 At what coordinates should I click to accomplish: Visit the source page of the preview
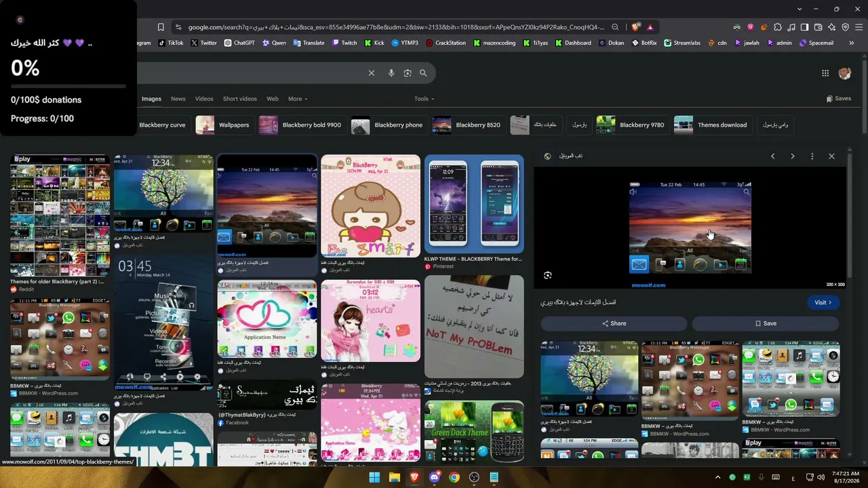tap(823, 302)
